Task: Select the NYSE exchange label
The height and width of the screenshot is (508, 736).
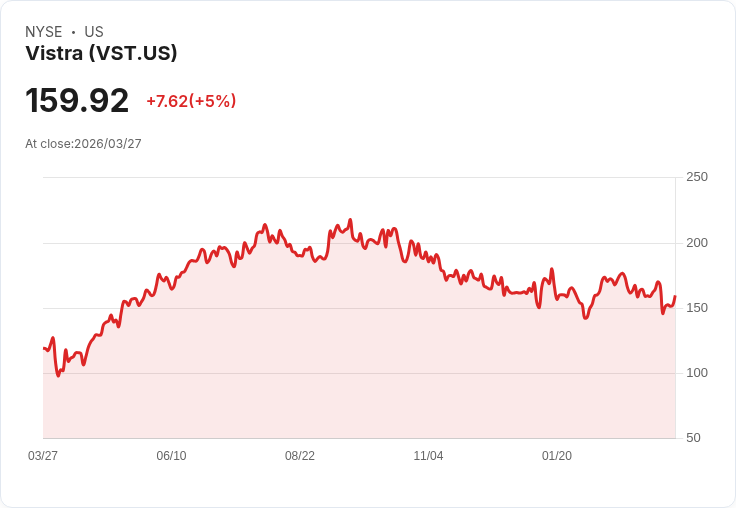Action: [43, 32]
